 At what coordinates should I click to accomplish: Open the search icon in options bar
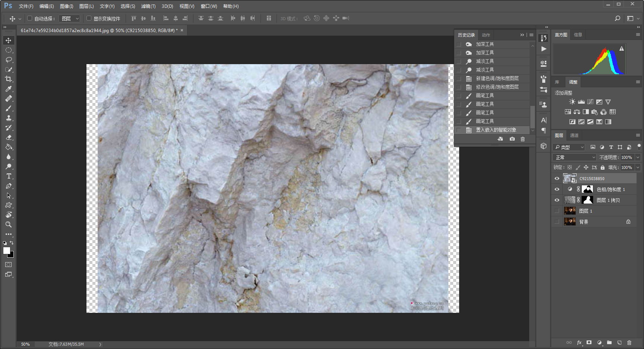click(617, 18)
